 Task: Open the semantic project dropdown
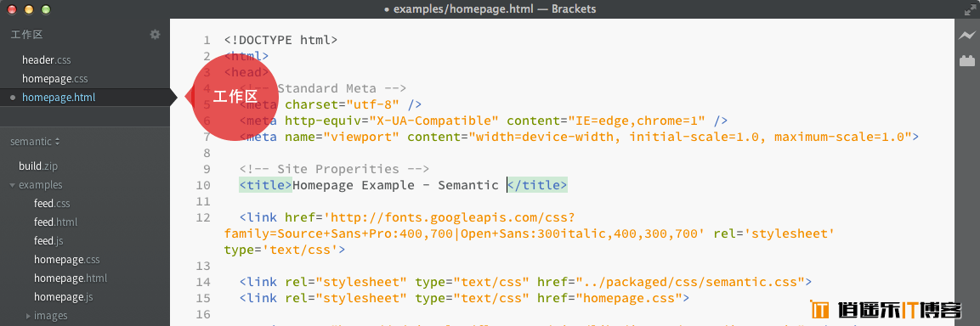coord(35,142)
